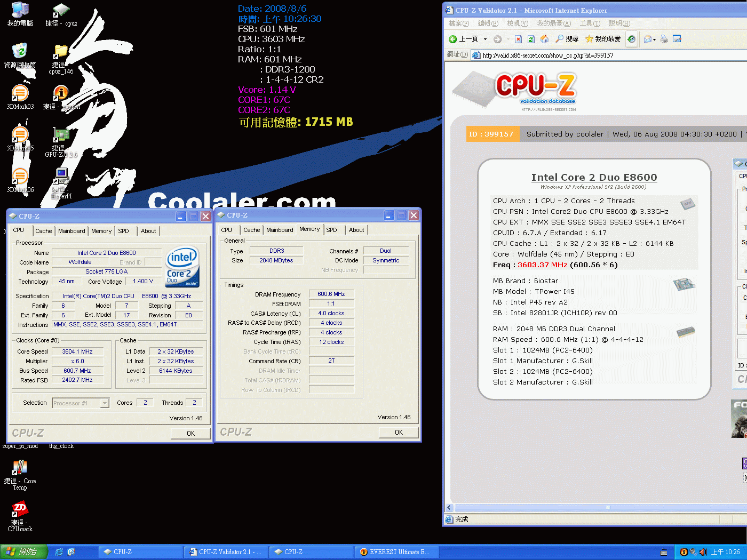
Task: Open the 檔案(F) File menu in IE
Action: [459, 23]
